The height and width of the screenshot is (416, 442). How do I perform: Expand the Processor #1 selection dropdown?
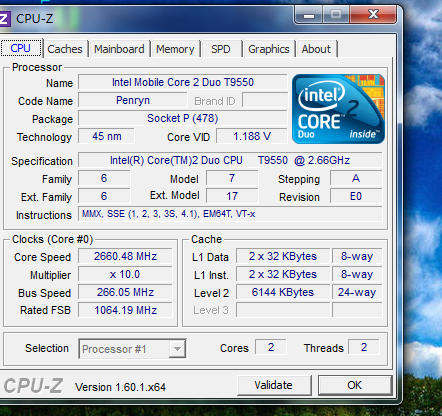click(x=132, y=349)
